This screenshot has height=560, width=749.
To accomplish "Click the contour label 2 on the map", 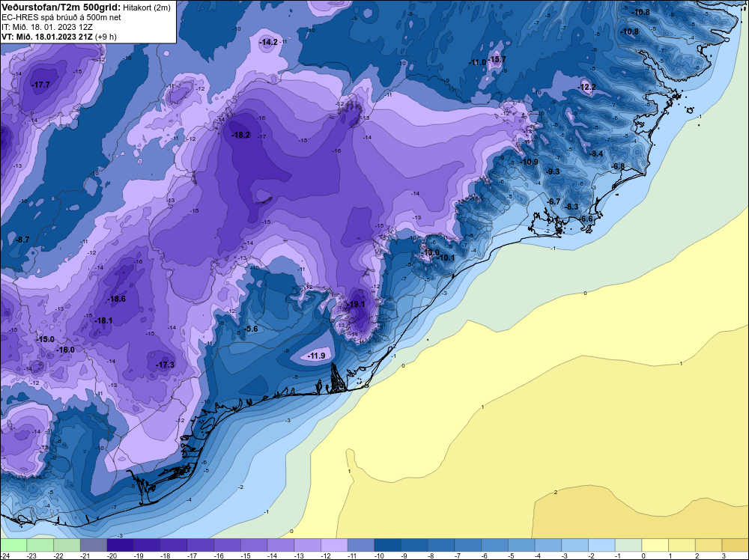I will point(556,492).
